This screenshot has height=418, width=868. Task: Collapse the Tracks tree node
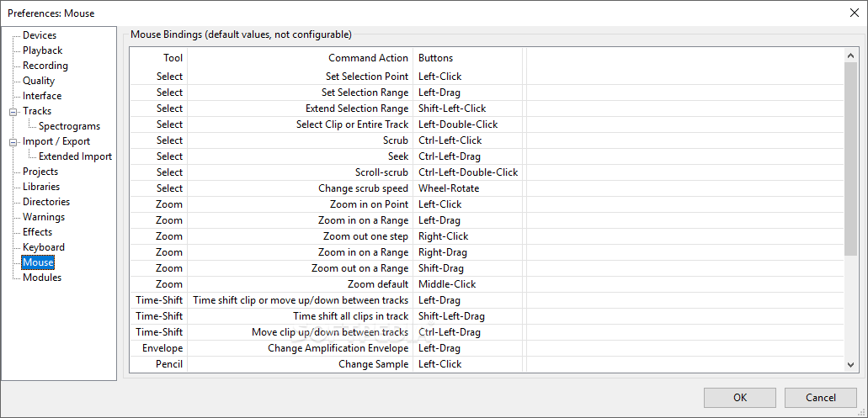(x=12, y=111)
